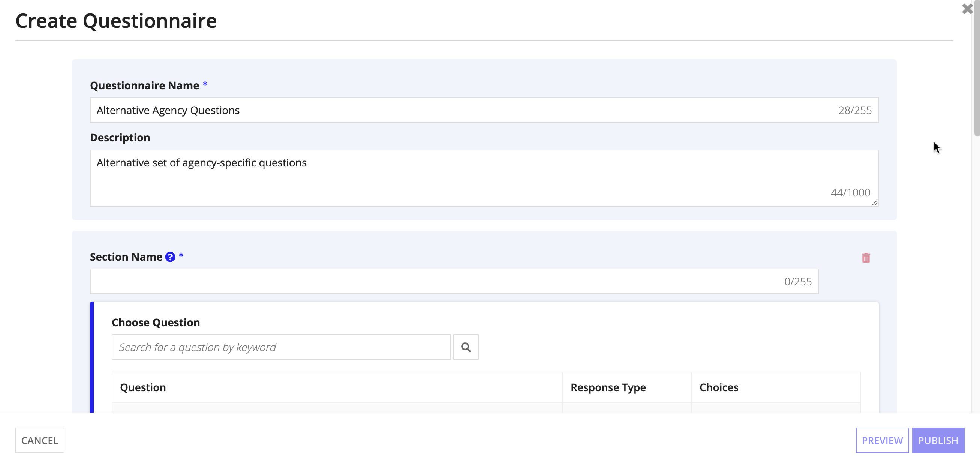Viewport: 980px width, 456px height.
Task: Click the required field asterisk icon on Section Name
Action: [181, 256]
